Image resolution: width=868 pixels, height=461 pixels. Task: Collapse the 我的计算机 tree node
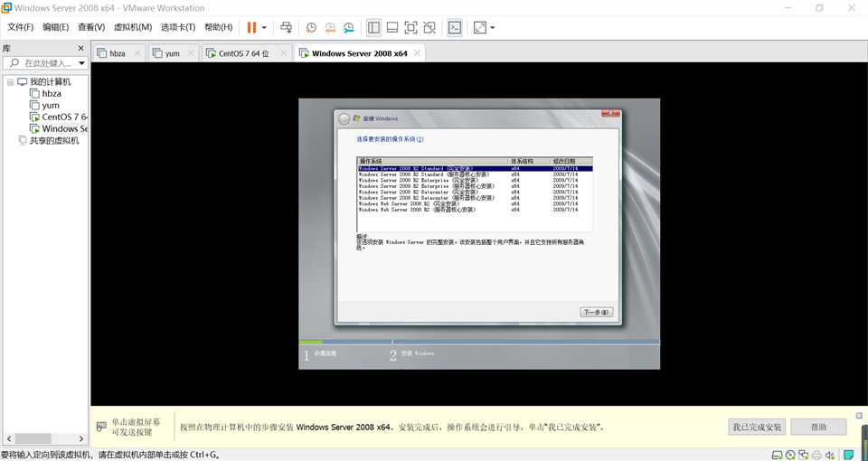tap(10, 82)
